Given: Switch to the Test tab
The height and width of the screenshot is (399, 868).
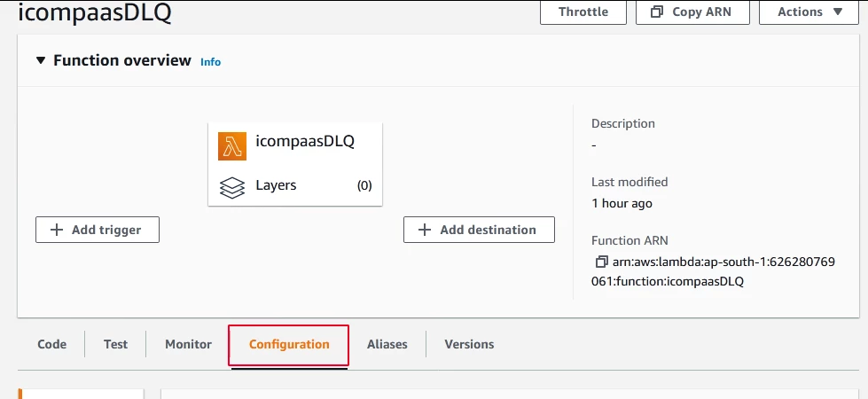Looking at the screenshot, I should [115, 344].
